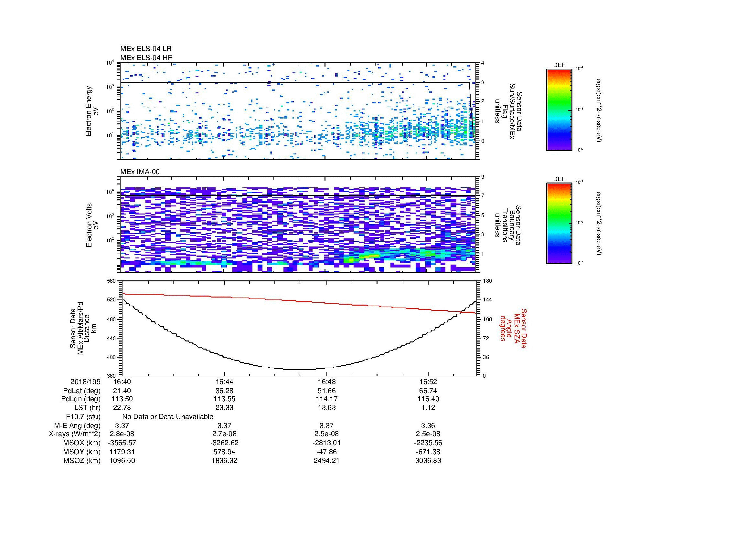Click the LST (hr) row label
This screenshot has width=756, height=534.
click(x=87, y=408)
